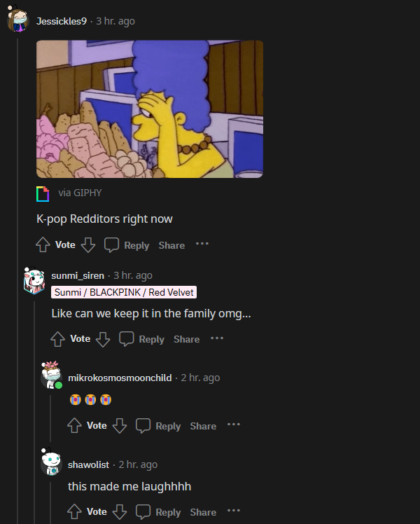Viewport: 420px width, 524px height.
Task: Downvote shawolist's comment
Action: (120, 511)
